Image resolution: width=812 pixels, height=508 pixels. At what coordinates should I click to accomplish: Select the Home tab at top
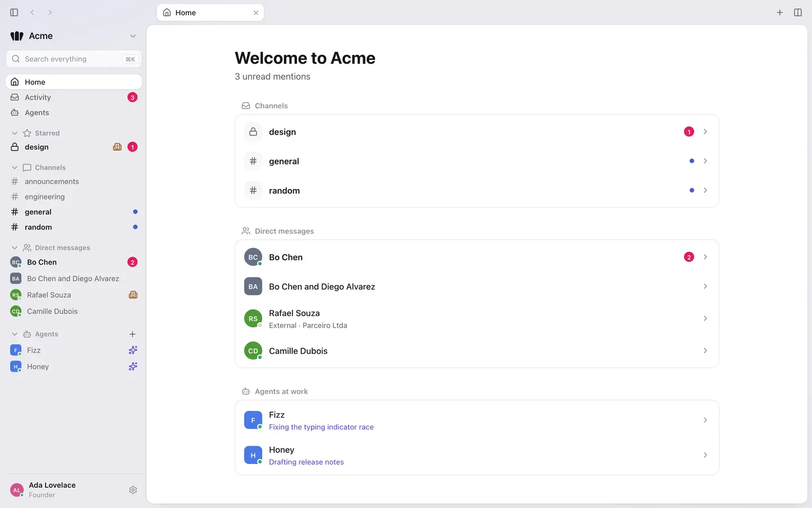point(210,12)
